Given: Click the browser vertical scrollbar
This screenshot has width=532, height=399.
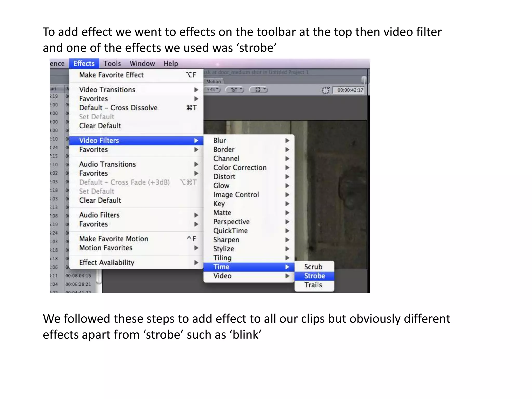Looking at the screenshot, I should pyautogui.click(x=99, y=277).
